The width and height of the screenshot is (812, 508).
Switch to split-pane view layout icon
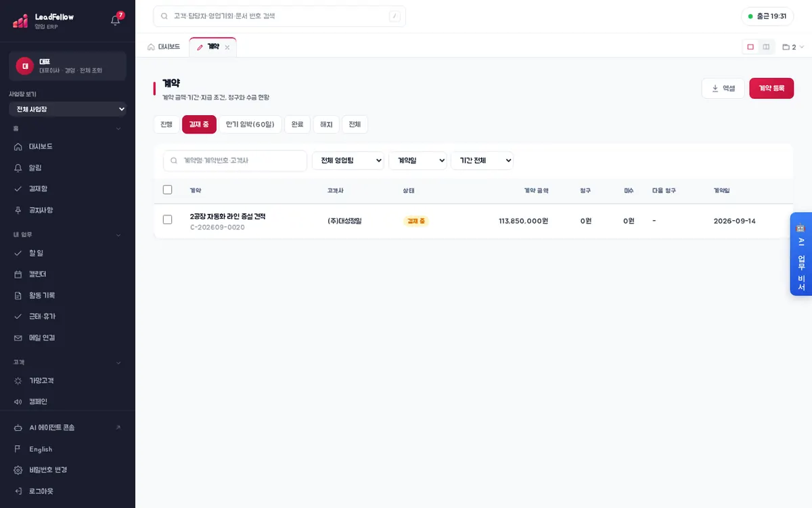tap(766, 47)
